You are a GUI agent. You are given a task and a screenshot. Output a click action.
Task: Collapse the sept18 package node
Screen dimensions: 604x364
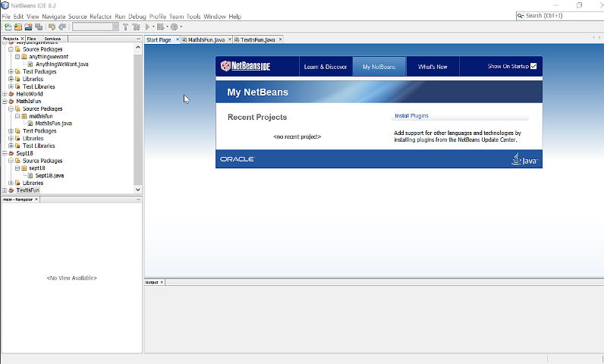17,168
